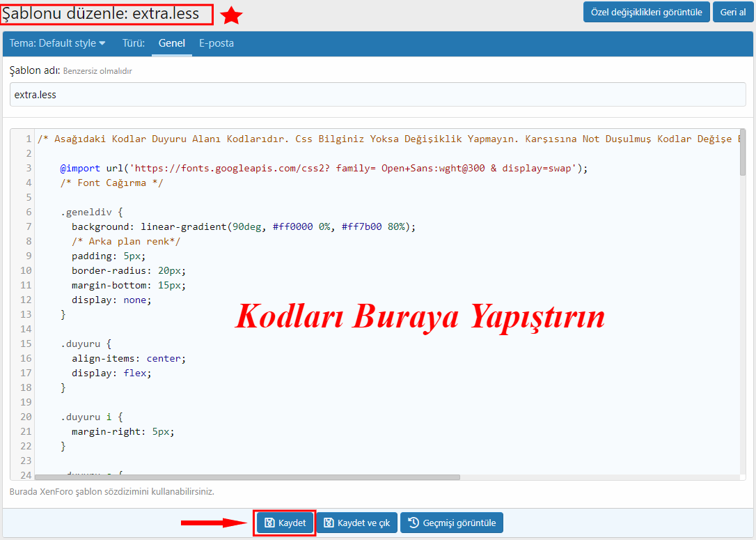Open Geçmişi görüntüle history view
This screenshot has width=756, height=540.
(451, 523)
